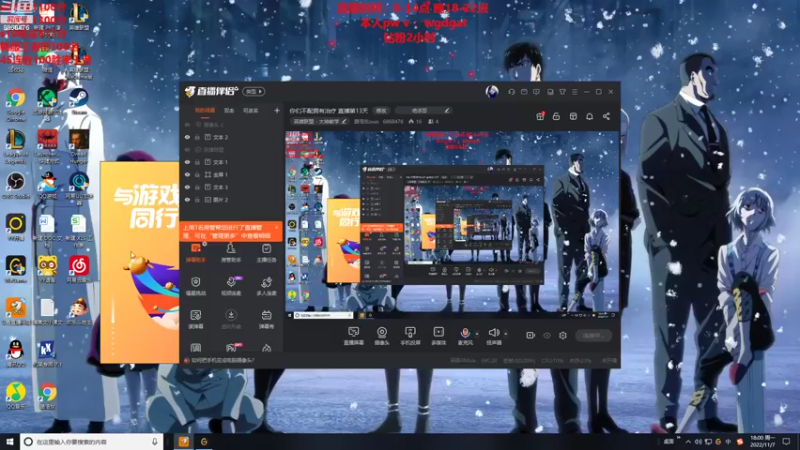Select the 文本 3 source row
The image size is (800, 450).
[231, 187]
